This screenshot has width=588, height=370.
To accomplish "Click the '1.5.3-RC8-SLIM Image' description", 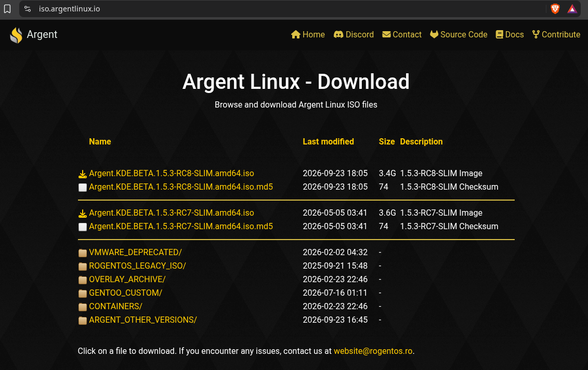I will point(441,173).
